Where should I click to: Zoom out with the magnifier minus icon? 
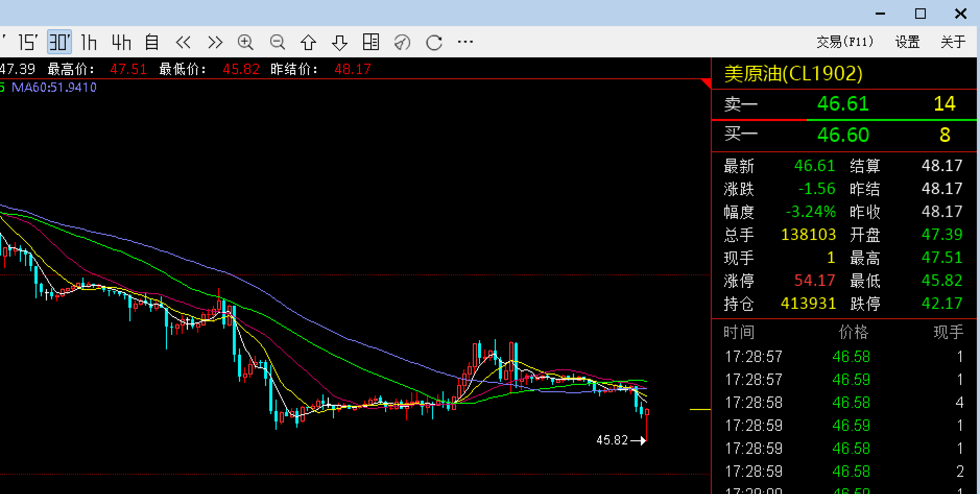277,42
